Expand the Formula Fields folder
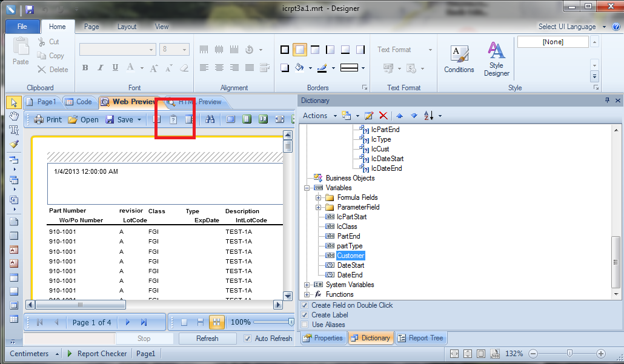 (x=318, y=197)
